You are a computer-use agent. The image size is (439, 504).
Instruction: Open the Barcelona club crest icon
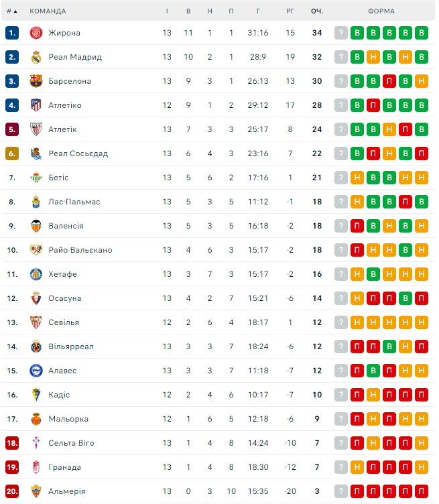pos(36,81)
